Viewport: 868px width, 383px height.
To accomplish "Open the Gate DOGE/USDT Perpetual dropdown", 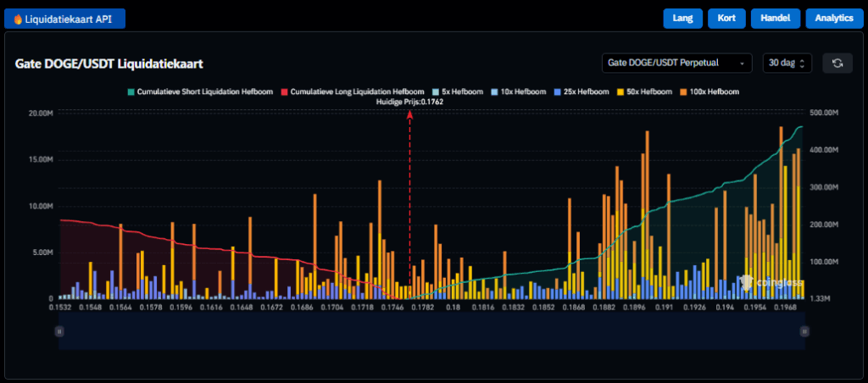I will 676,64.
